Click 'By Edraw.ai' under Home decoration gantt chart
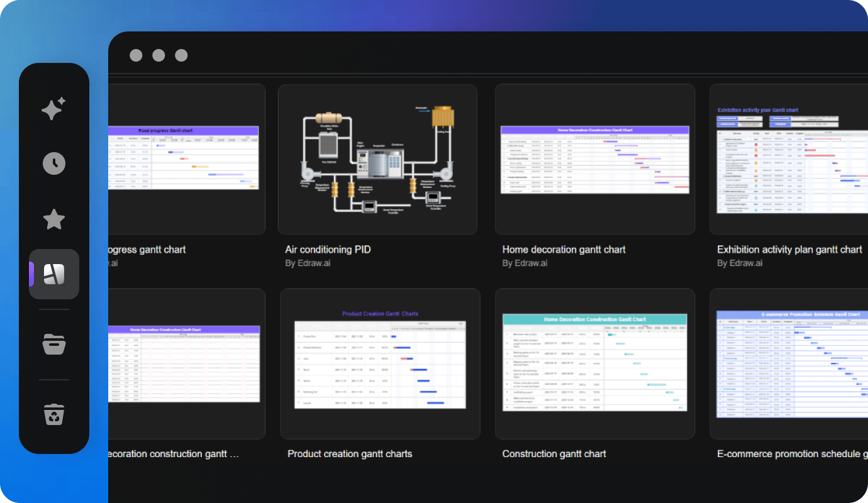This screenshot has height=503, width=868. (525, 263)
